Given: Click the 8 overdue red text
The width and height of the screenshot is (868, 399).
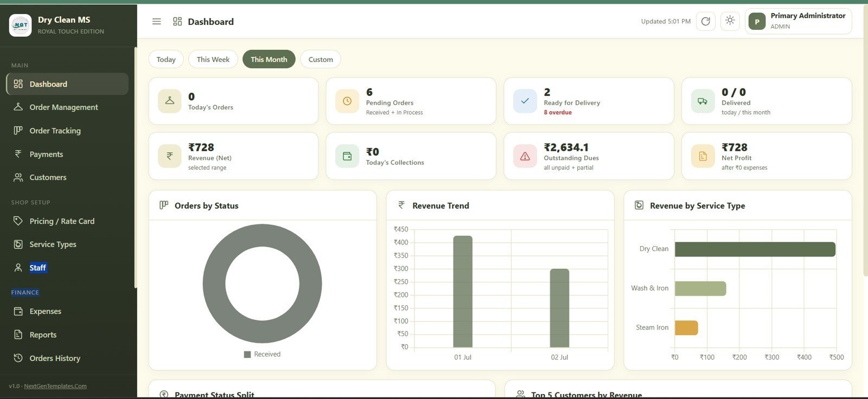Looking at the screenshot, I should [x=558, y=112].
